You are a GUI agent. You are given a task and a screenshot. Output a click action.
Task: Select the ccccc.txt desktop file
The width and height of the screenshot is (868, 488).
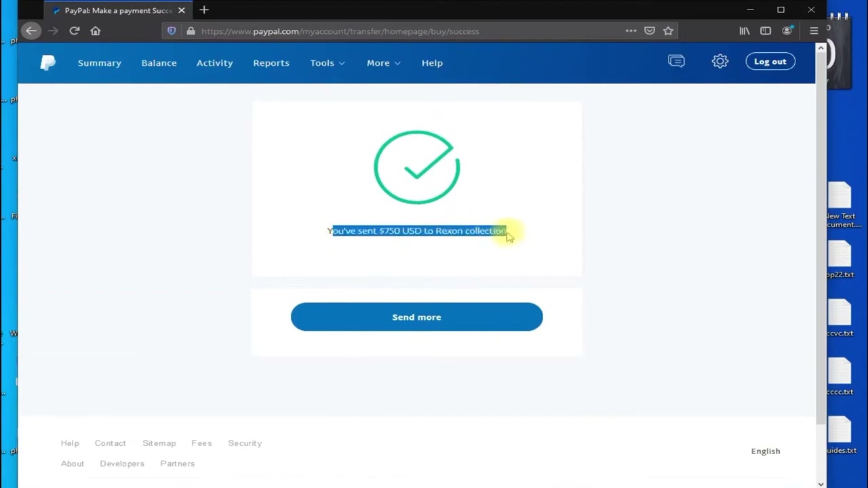840,377
